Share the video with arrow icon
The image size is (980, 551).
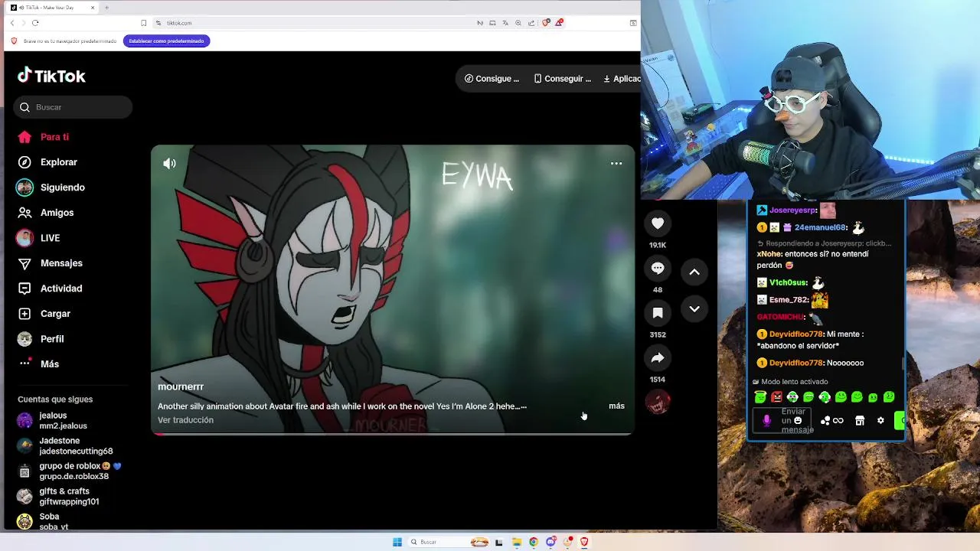tap(658, 357)
